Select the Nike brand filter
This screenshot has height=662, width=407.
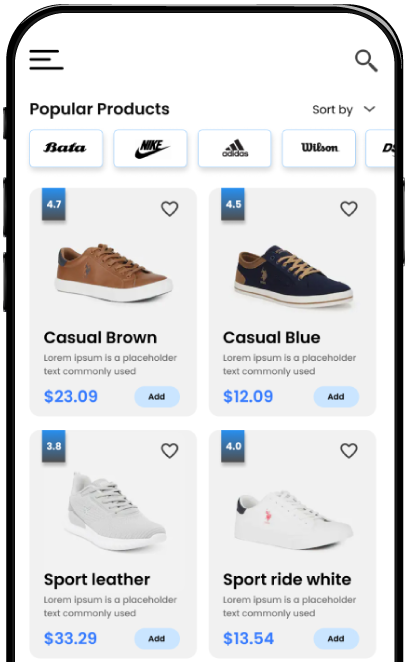(x=150, y=148)
